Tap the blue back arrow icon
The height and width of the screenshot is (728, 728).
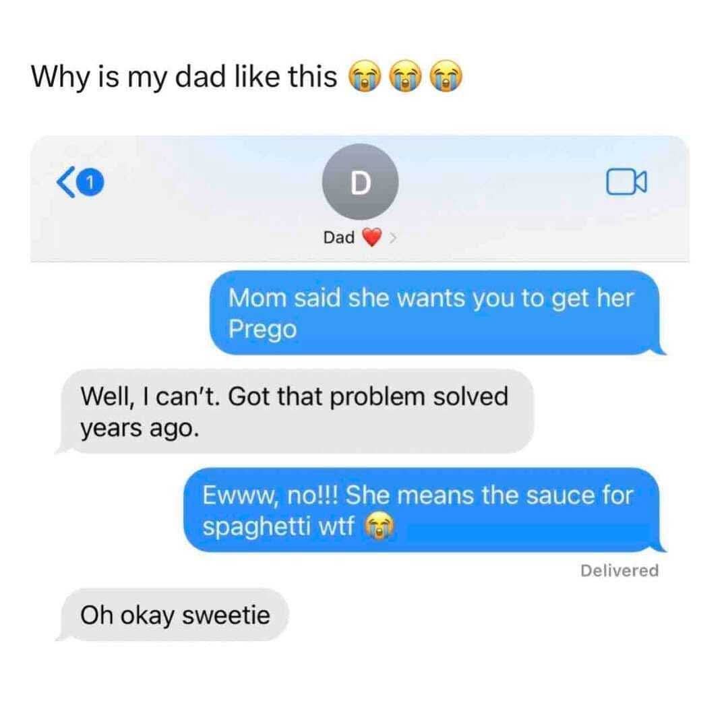[65, 183]
